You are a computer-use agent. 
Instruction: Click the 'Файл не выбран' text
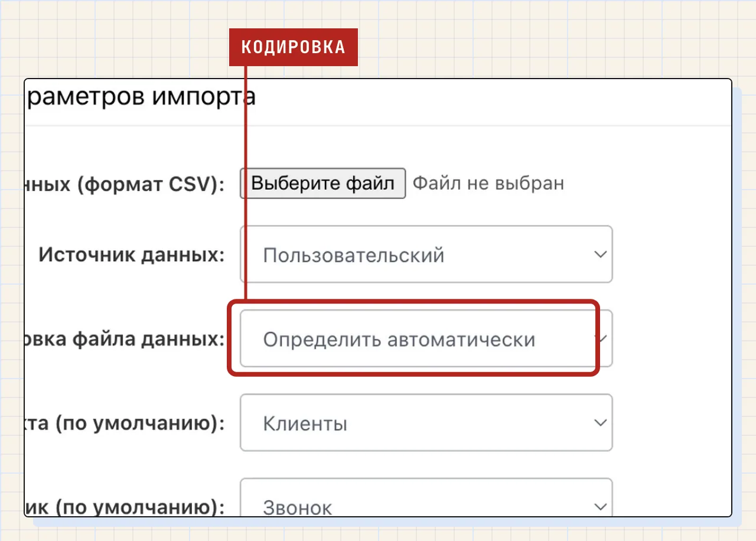coord(488,183)
